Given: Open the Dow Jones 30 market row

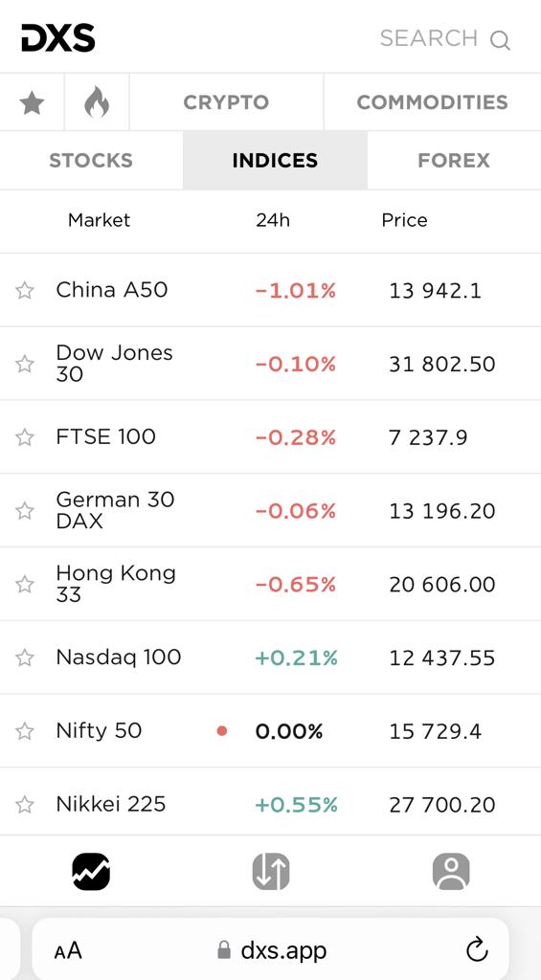Looking at the screenshot, I should (270, 364).
